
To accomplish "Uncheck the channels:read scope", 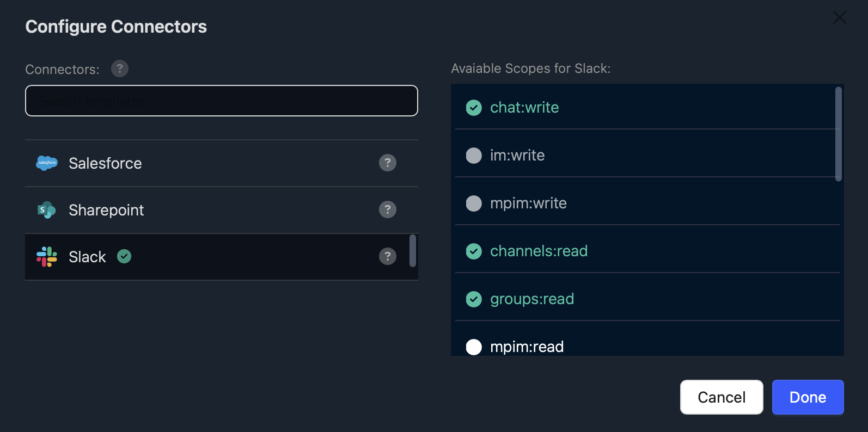I will coord(474,251).
